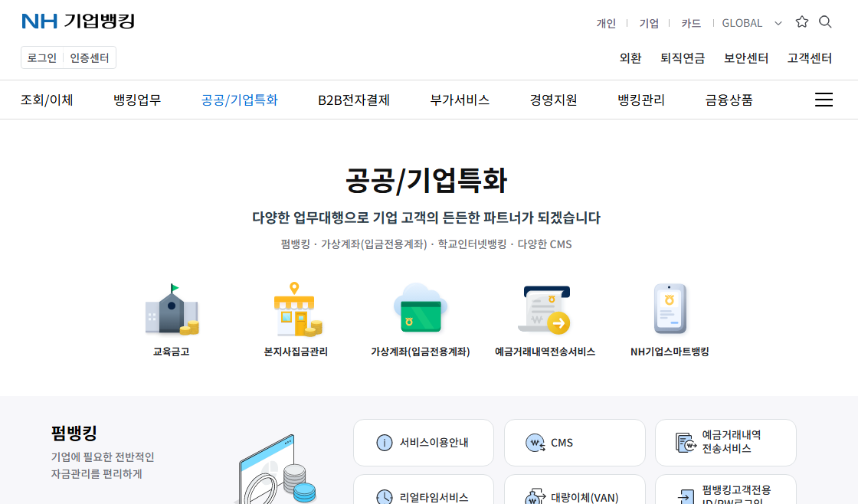Screen dimensions: 858x504
Task: Open the 펌뱅킹고객전용 ID/PW로그인 card
Action: click(725, 489)
